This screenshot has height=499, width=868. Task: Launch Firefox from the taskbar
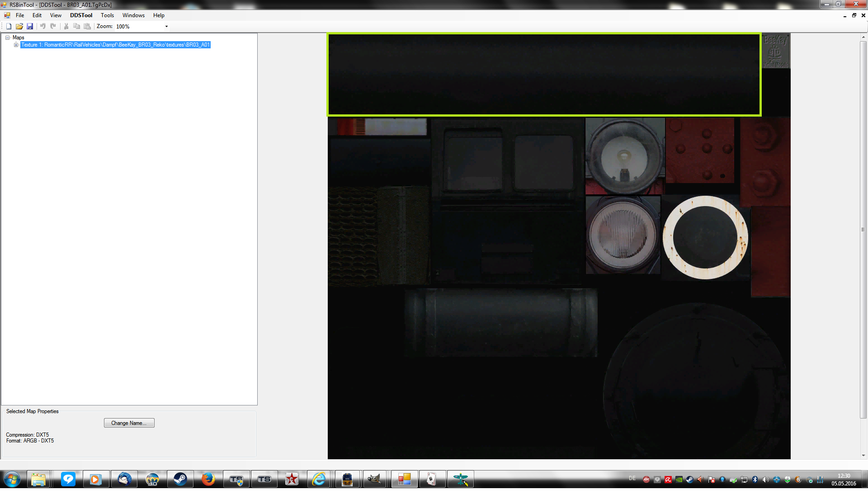pos(208,479)
